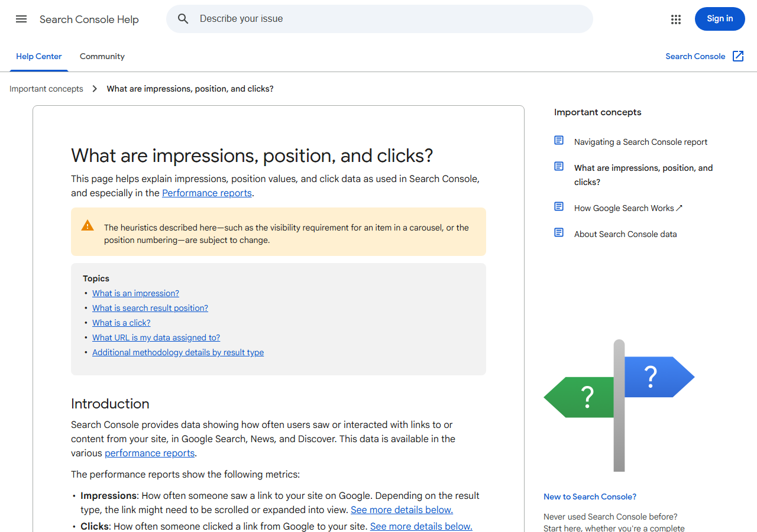Click the document icon beside About Search Console data

pos(559,232)
